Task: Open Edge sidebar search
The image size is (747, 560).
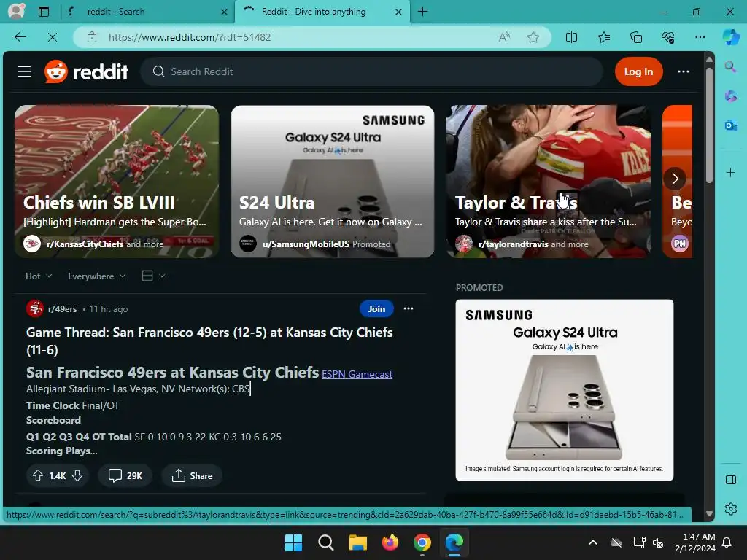Action: [731, 66]
